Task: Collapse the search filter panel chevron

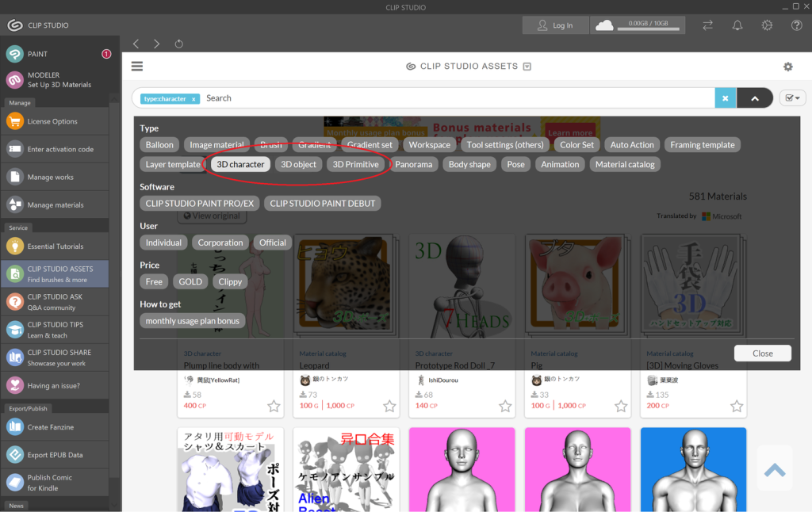Action: [755, 98]
